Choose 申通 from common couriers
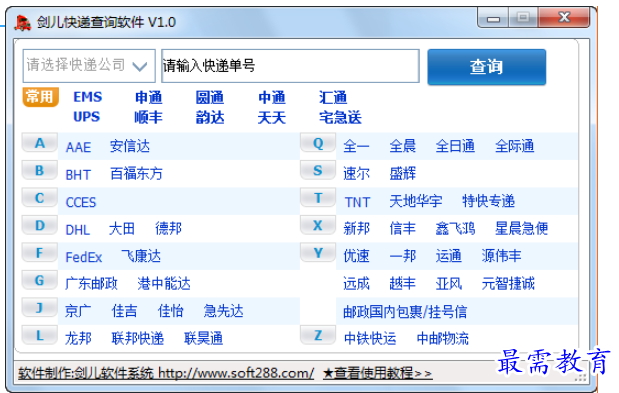 (x=149, y=97)
